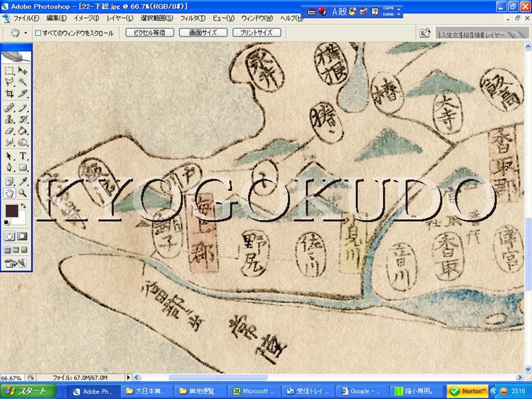
Task: Select the Zoom magnifier tool
Action: tap(22, 193)
